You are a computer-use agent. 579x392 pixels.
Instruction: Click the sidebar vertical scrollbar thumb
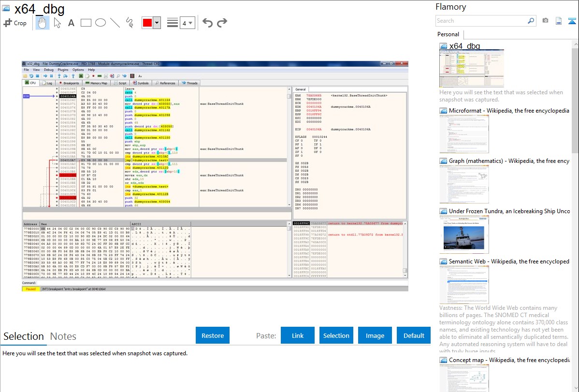[575, 100]
